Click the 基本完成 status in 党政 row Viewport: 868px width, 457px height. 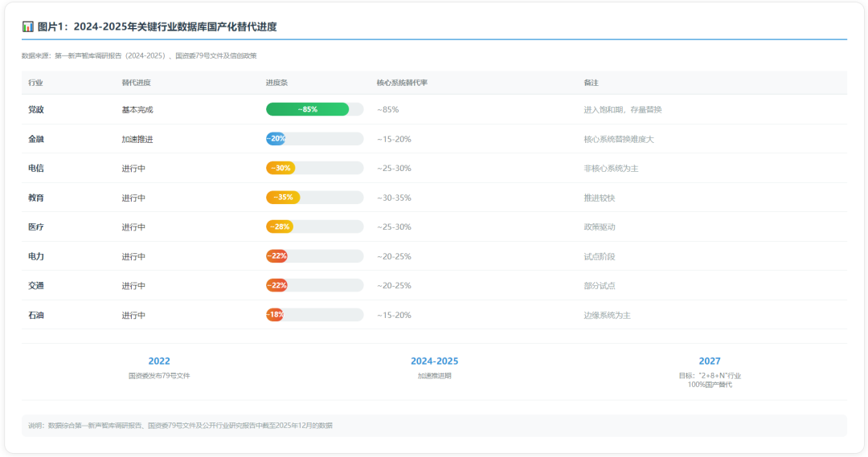(137, 109)
